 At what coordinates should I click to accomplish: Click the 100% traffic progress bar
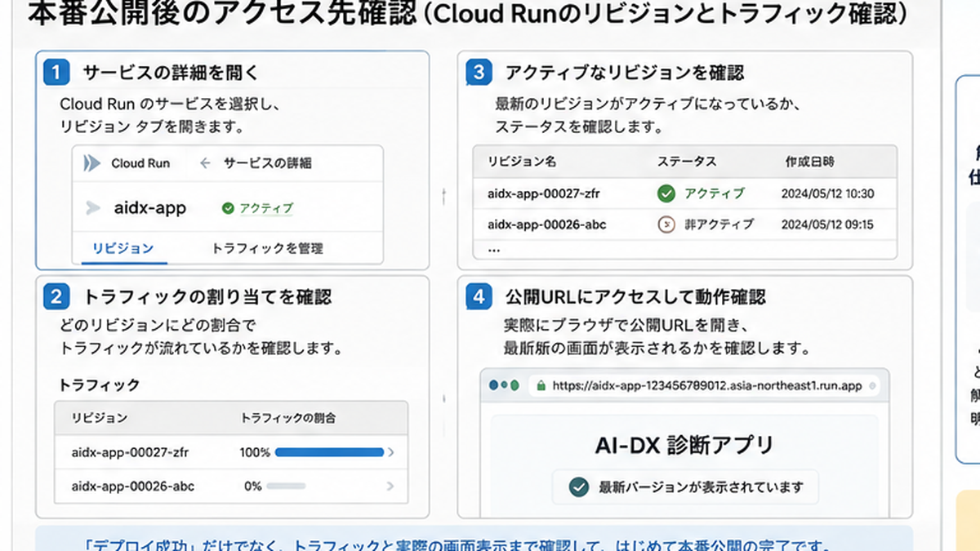[x=329, y=451]
